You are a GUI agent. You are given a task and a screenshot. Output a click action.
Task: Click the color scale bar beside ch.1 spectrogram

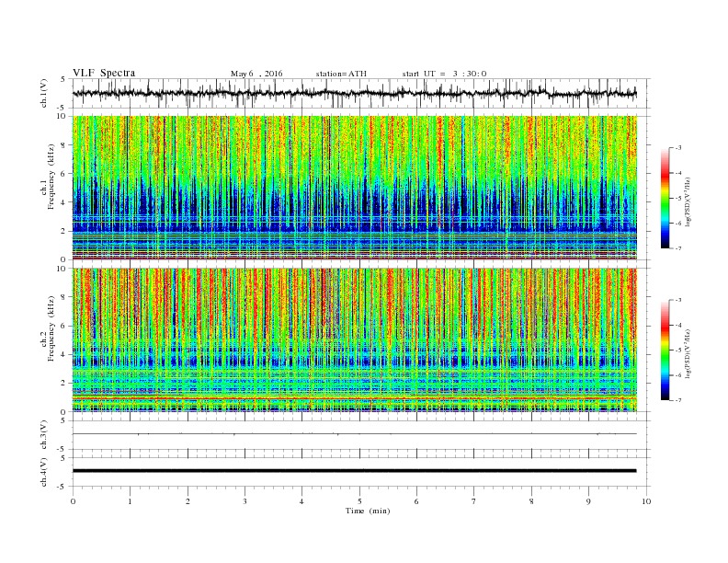[x=665, y=199]
